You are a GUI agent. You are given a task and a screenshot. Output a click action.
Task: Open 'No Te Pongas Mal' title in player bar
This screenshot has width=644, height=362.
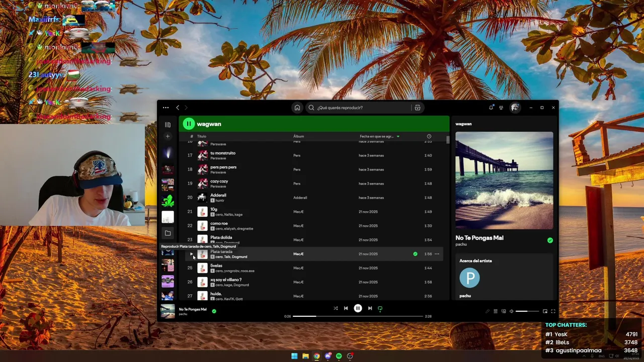[x=193, y=309]
